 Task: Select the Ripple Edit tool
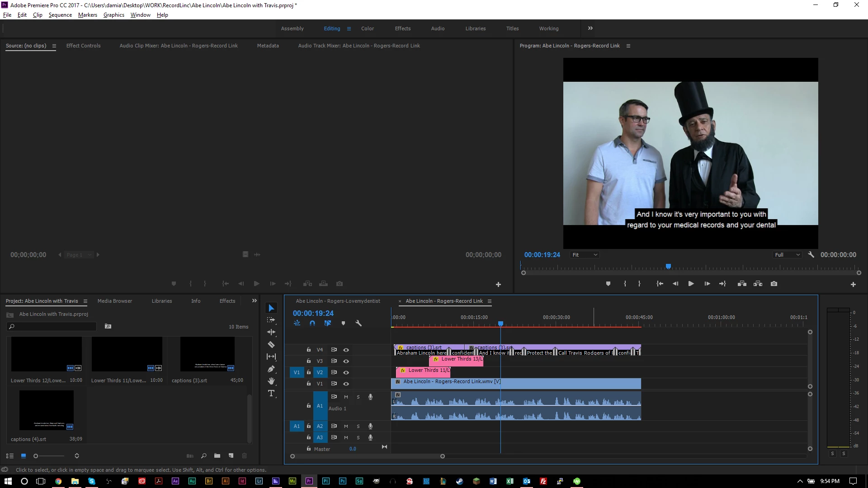click(x=271, y=332)
